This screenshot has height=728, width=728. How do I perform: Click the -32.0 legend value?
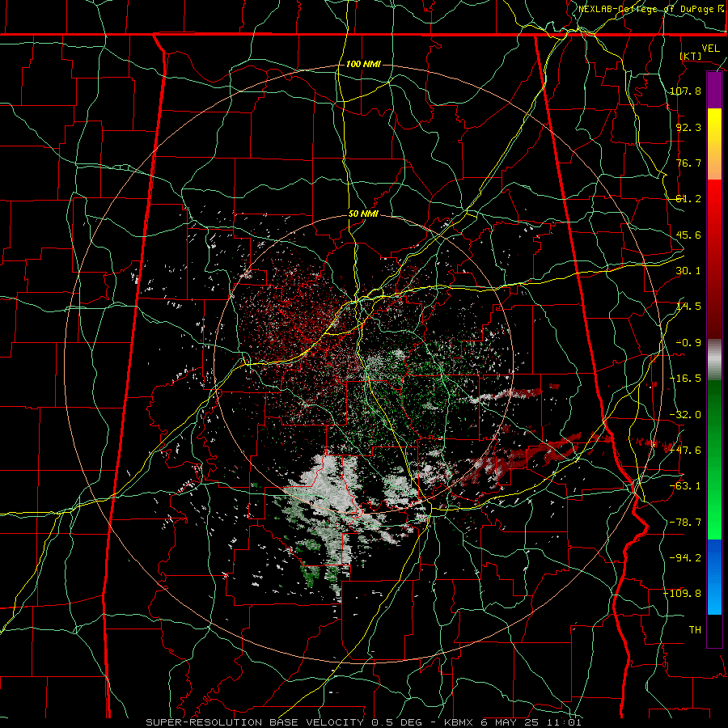pos(685,415)
